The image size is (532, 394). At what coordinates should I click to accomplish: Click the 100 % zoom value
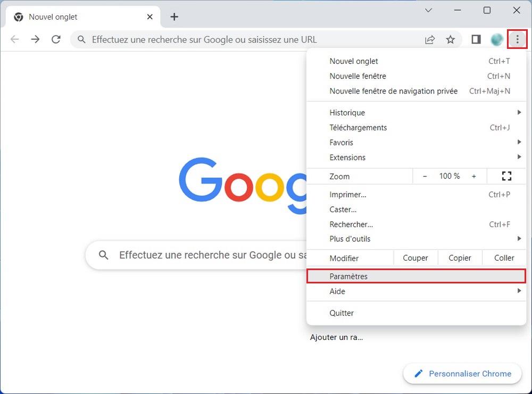point(449,177)
